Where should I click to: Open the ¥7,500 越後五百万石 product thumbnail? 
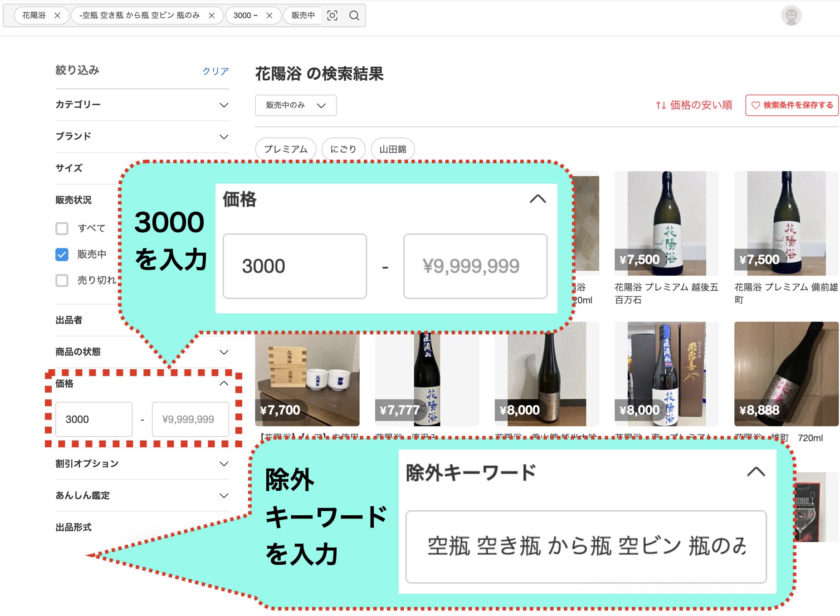click(x=667, y=223)
